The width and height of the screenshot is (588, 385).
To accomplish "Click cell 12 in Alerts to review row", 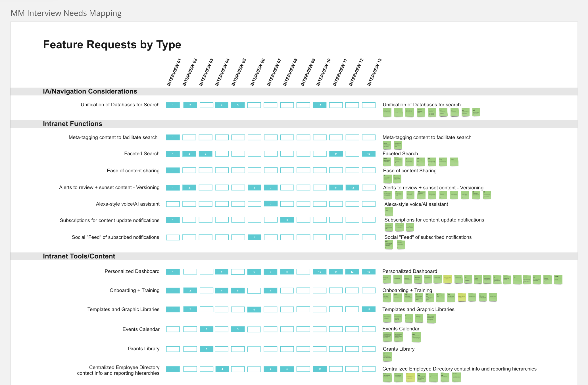I will (352, 188).
